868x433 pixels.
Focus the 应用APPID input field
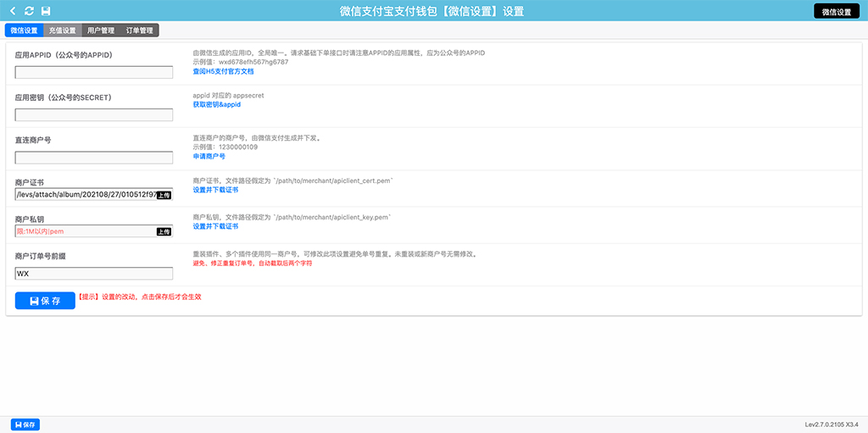coord(94,73)
